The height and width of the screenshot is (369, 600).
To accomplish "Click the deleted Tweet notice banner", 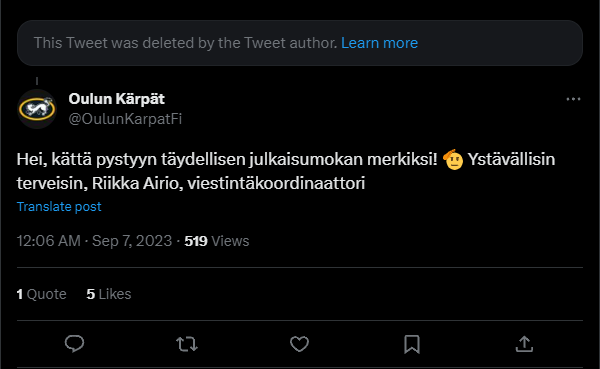I will (300, 43).
